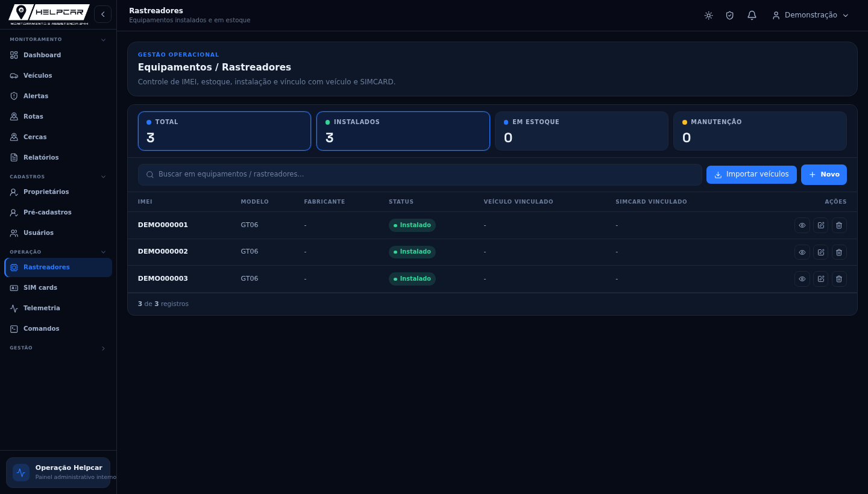This screenshot has height=494, width=868.
Task: Delete tracker DEMO000002
Action: tap(839, 252)
